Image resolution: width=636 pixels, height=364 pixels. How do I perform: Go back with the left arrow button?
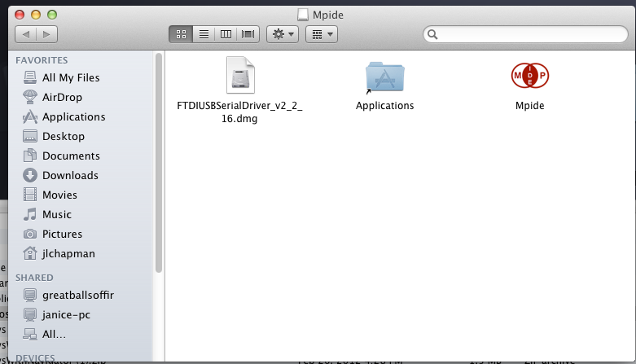(x=26, y=34)
